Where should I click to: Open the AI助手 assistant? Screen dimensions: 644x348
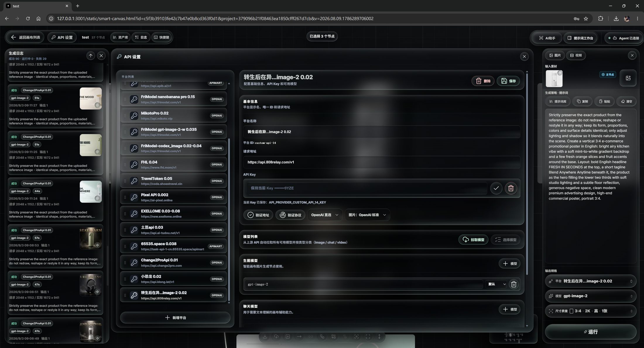click(x=547, y=38)
